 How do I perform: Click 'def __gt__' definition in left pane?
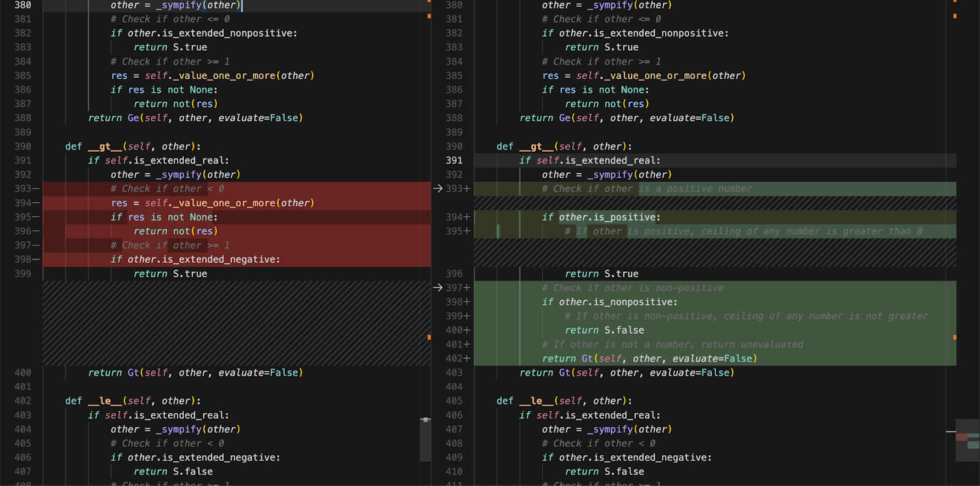tap(133, 146)
